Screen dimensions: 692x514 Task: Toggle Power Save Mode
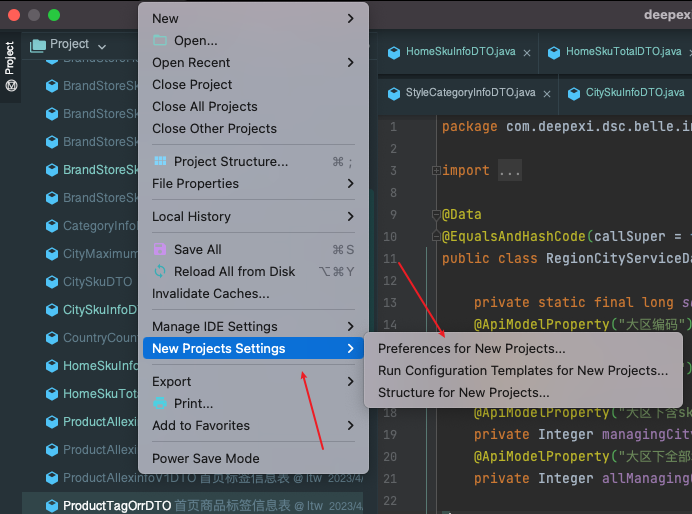point(205,459)
